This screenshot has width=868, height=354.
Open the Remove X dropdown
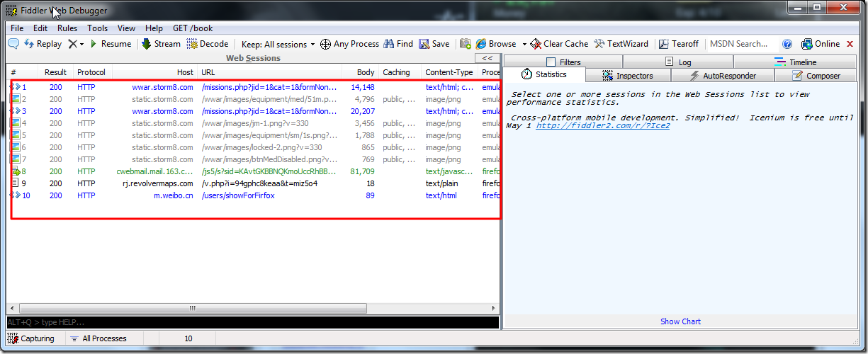(x=76, y=44)
